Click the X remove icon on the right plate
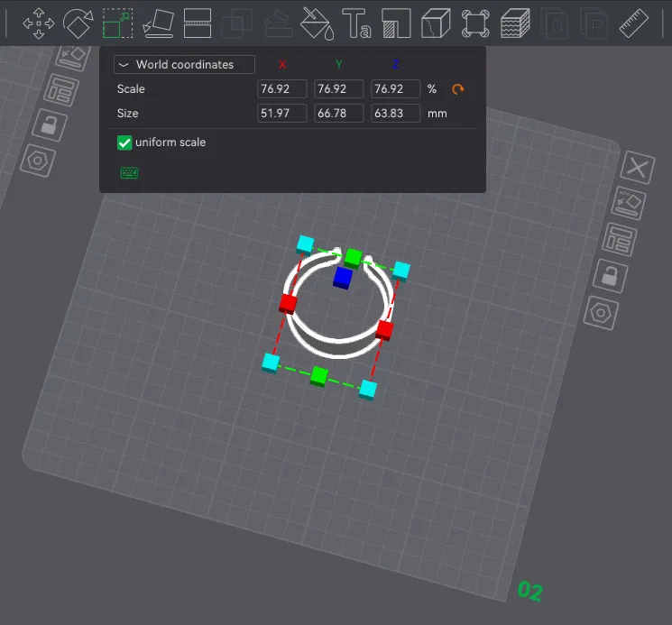Viewport: 672px width, 625px height. click(x=639, y=168)
